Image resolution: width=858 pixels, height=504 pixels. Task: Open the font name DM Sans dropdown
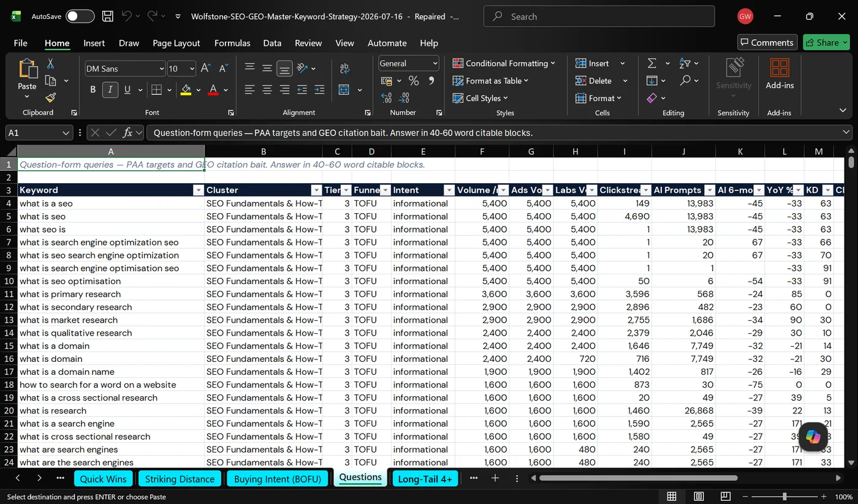(161, 69)
